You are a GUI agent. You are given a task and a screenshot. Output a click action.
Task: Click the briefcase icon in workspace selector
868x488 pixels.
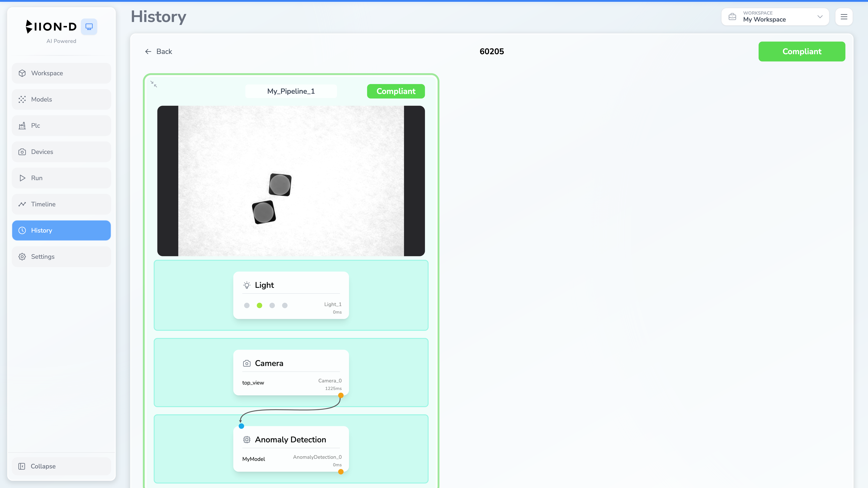click(x=732, y=17)
